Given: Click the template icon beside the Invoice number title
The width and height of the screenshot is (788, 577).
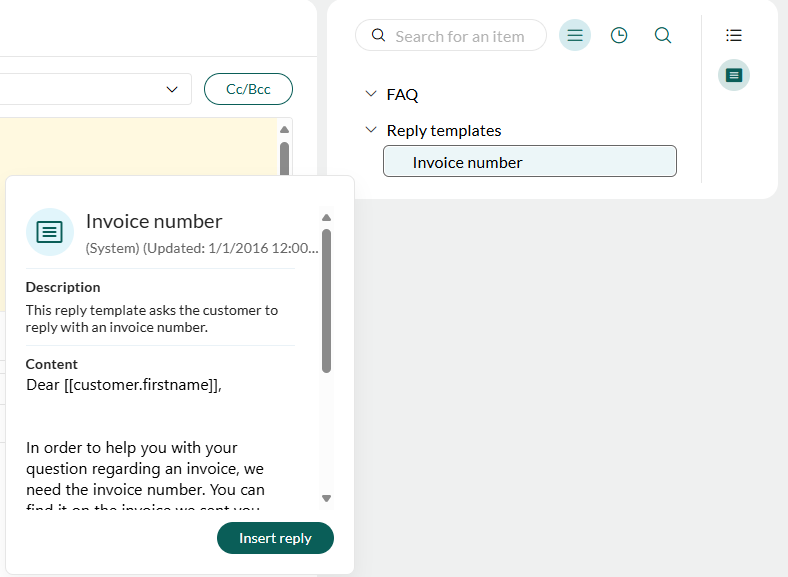Looking at the screenshot, I should [49, 232].
